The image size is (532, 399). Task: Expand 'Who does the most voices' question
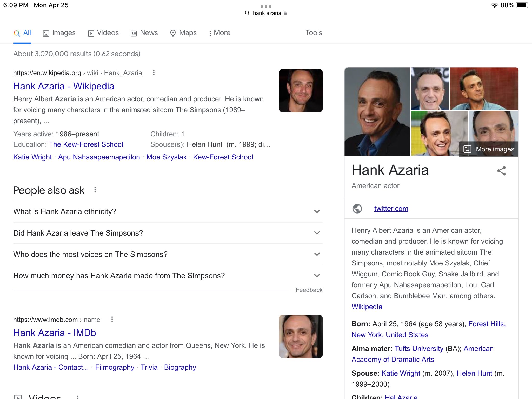(168, 254)
